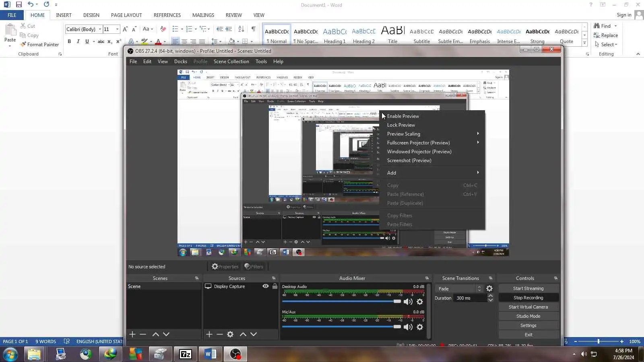The image size is (644, 362).
Task: Open source properties gear in Sources toolbar
Action: coord(230,334)
